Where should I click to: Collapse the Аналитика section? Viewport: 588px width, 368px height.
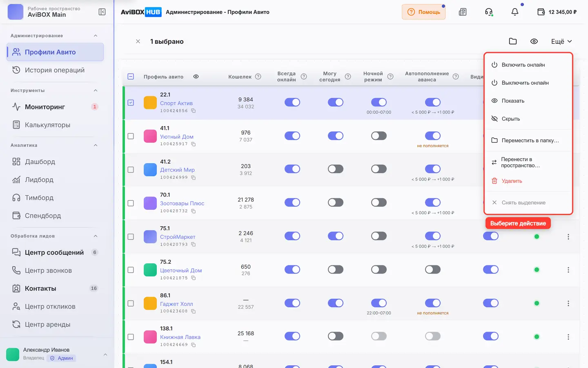[96, 145]
